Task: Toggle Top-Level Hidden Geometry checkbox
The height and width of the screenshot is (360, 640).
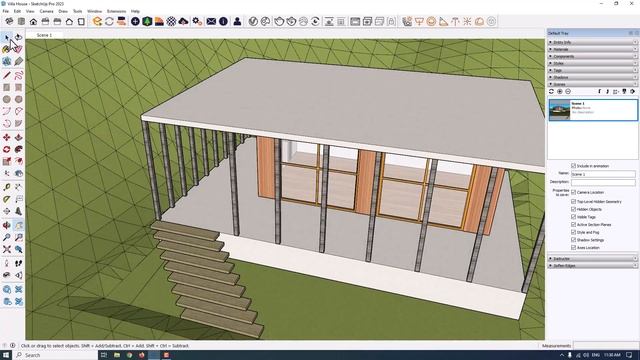Action: 573,202
